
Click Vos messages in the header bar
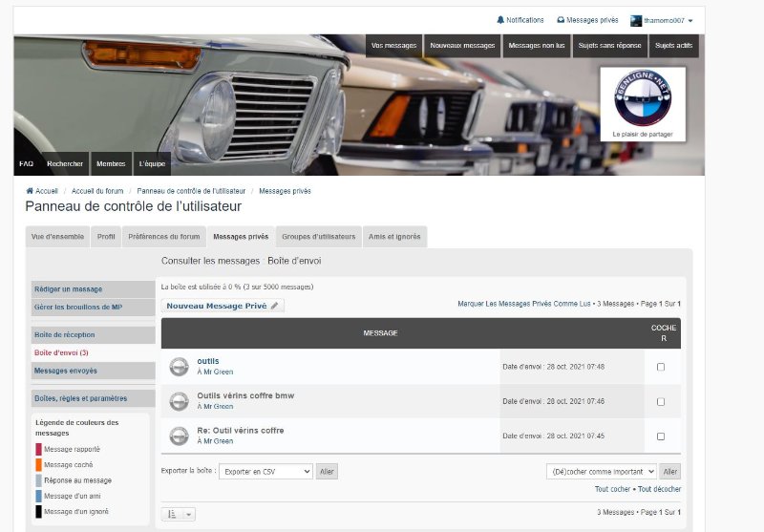point(393,46)
